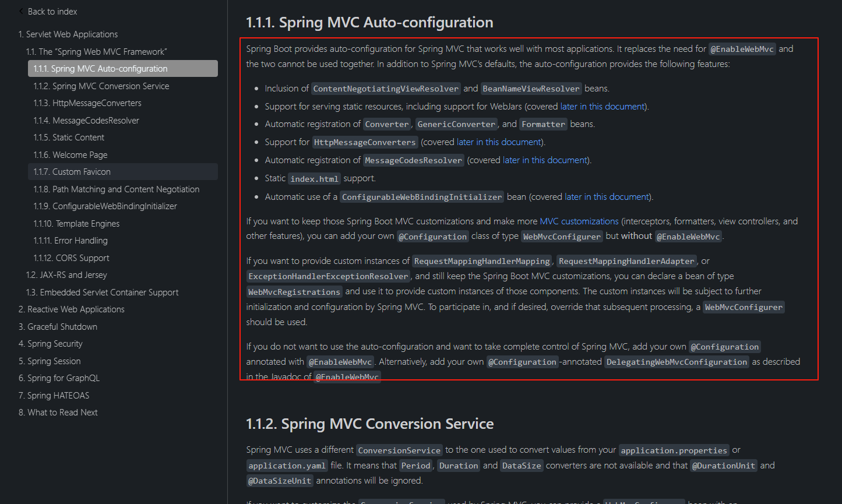
Task: Click the GenericConverter code text
Action: (x=456, y=125)
